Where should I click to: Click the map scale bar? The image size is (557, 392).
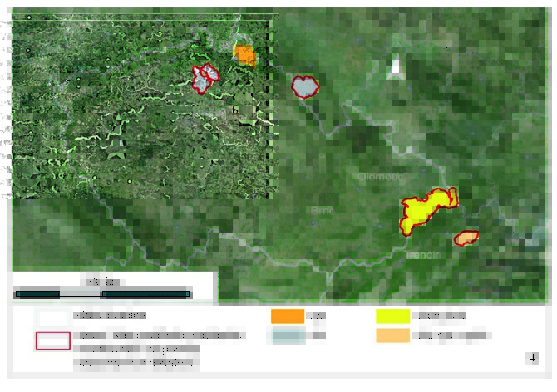tap(102, 293)
